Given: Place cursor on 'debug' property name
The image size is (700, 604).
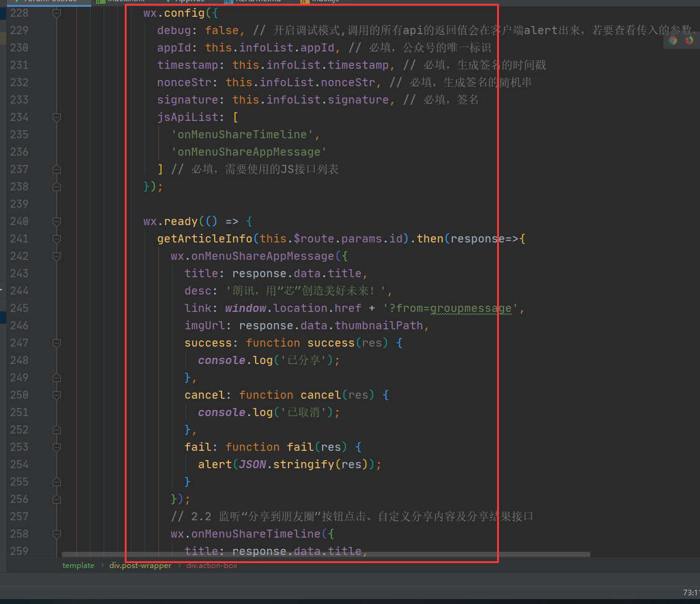Looking at the screenshot, I should point(174,30).
